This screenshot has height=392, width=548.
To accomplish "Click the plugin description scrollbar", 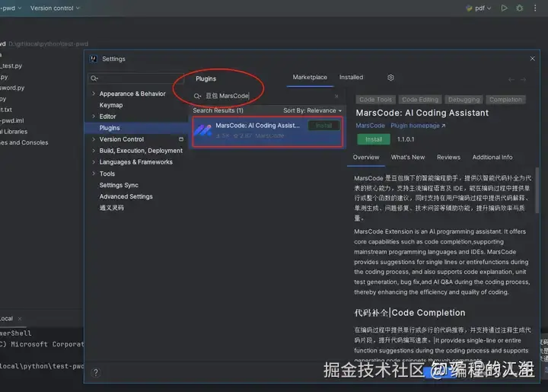I will 537,190.
